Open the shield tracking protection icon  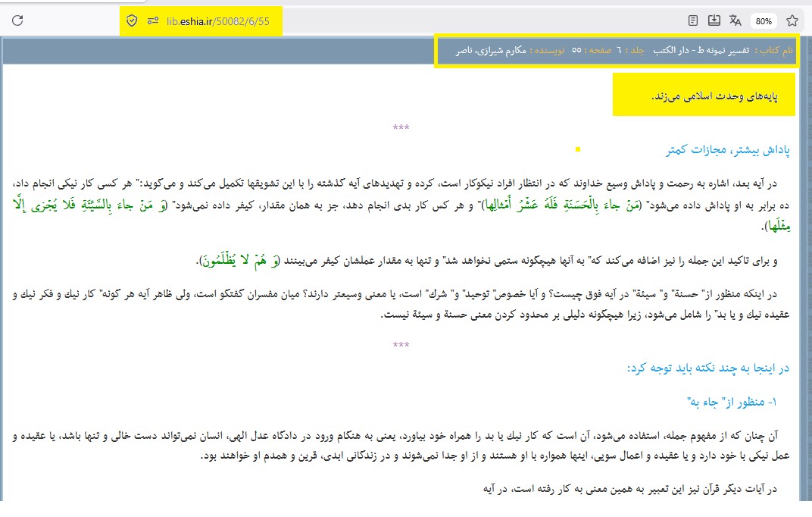coord(132,20)
